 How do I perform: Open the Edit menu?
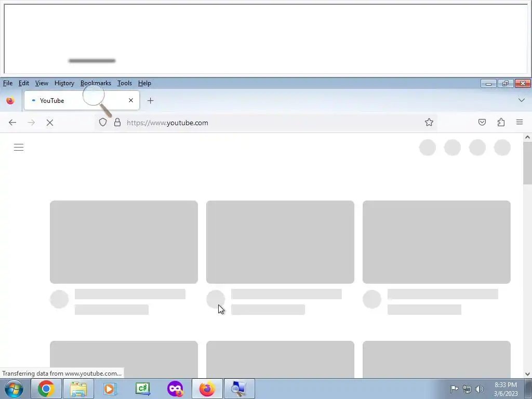coord(24,83)
